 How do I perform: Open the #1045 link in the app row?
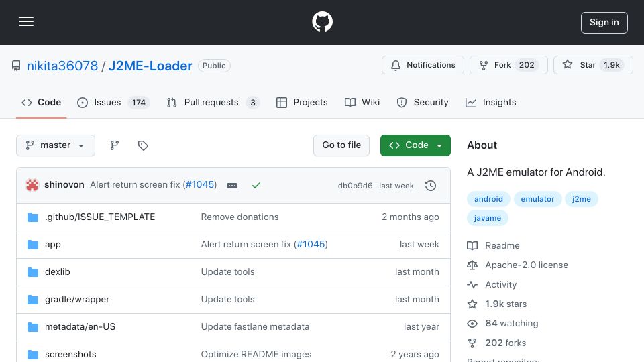tap(311, 244)
